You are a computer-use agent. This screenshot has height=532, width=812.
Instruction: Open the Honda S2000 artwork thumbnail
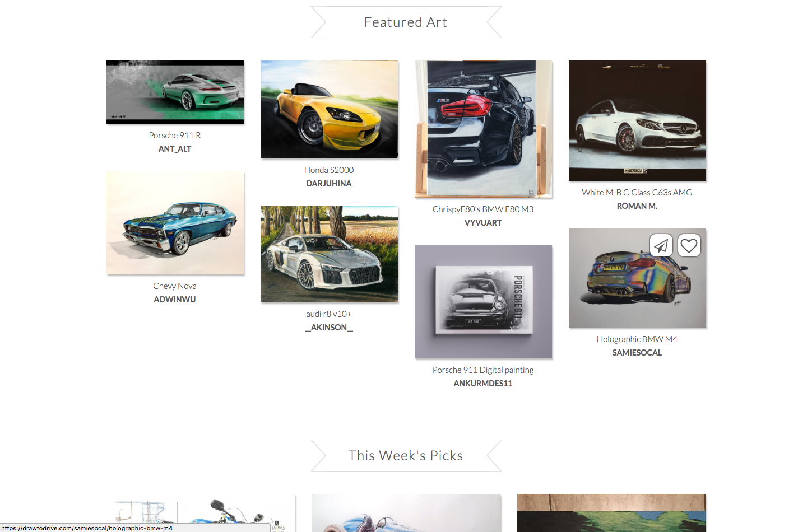(329, 109)
